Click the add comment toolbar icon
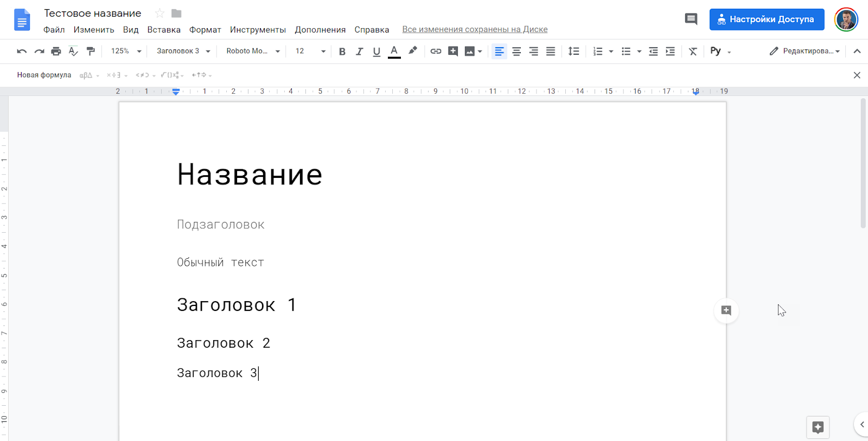The image size is (868, 441). [x=453, y=51]
